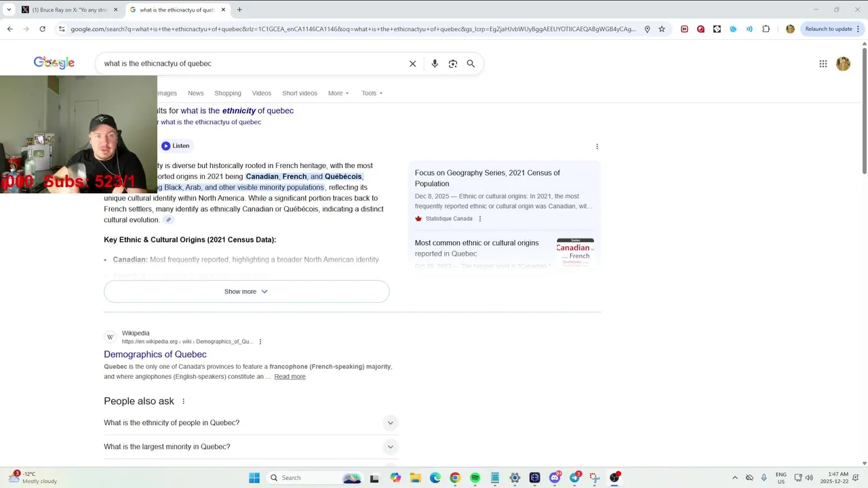Screen dimensions: 868x488
Task: Click the red lens extension icon in toolbar
Action: click(x=701, y=29)
